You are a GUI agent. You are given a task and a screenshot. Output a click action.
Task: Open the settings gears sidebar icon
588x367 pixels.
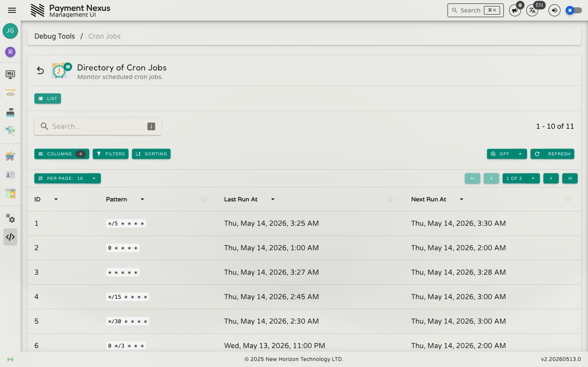coord(10,218)
